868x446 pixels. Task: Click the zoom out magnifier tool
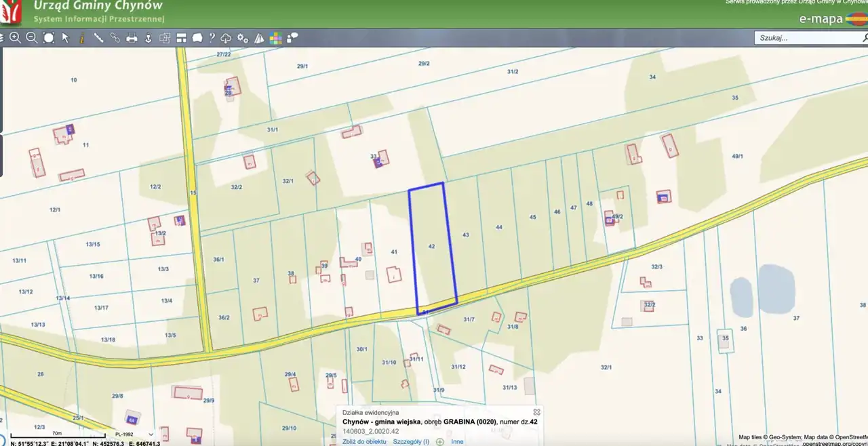click(x=32, y=38)
